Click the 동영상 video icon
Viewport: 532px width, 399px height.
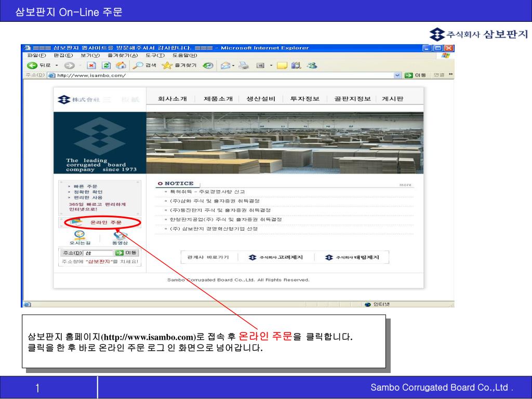click(120, 237)
